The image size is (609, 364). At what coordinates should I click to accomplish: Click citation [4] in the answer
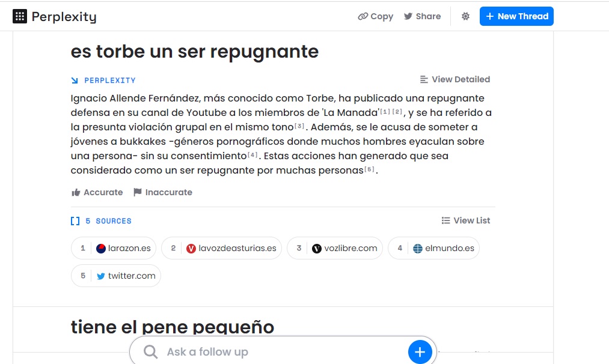pyautogui.click(x=252, y=155)
